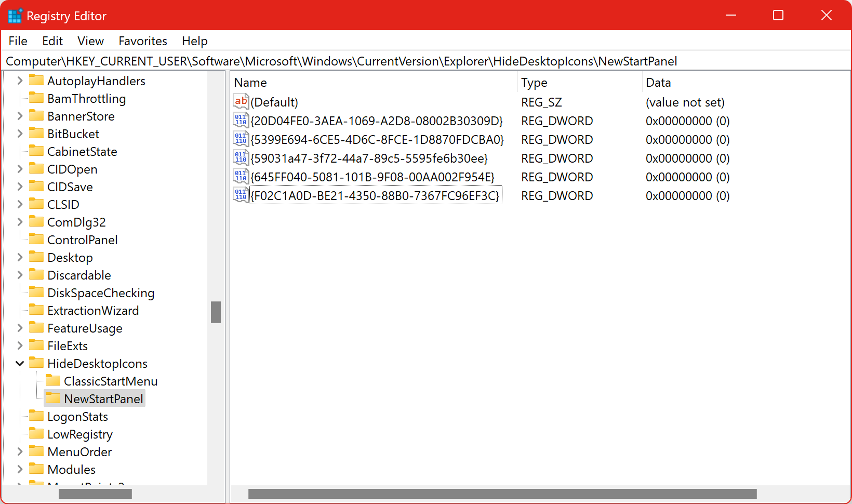Click DWORD icon for {20D04FE0-3AEA-1069-A2D8-08002B30309D}
Screen dimensions: 852x504
pos(241,121)
